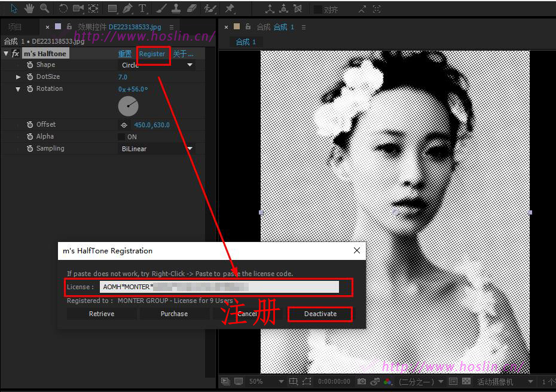Open the (二分之一) resolution dropdown
The width and height of the screenshot is (556, 392).
(421, 382)
